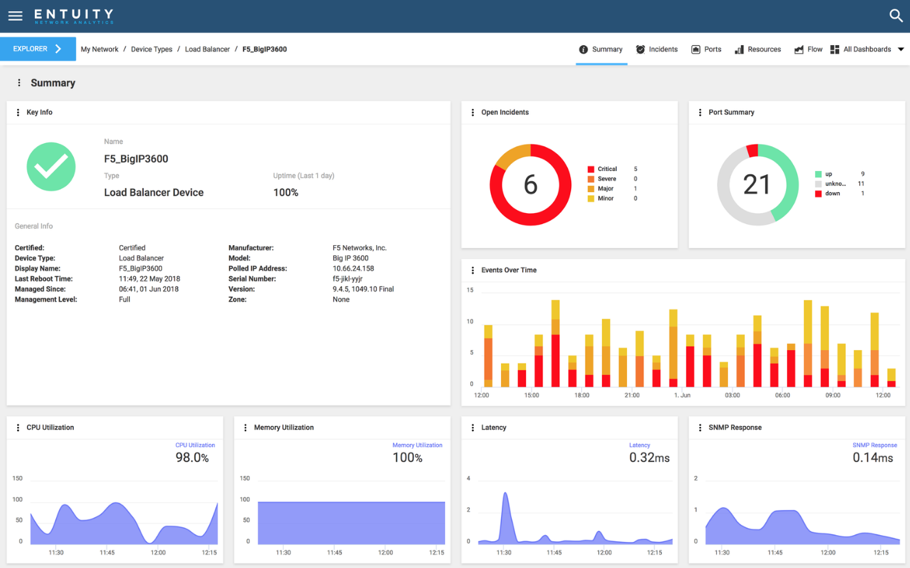Click the All Dashboards grid icon
Screen dimensions: 910x568
coord(835,49)
